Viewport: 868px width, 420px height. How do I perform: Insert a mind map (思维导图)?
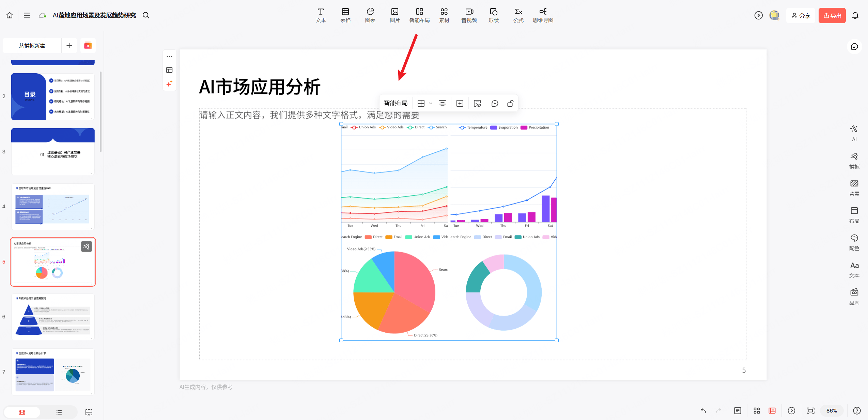(x=543, y=16)
